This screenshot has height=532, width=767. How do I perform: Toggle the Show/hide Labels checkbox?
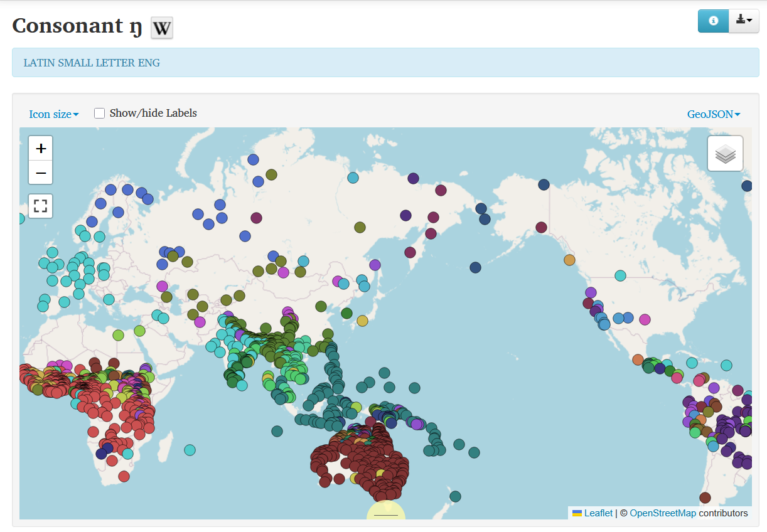point(99,113)
